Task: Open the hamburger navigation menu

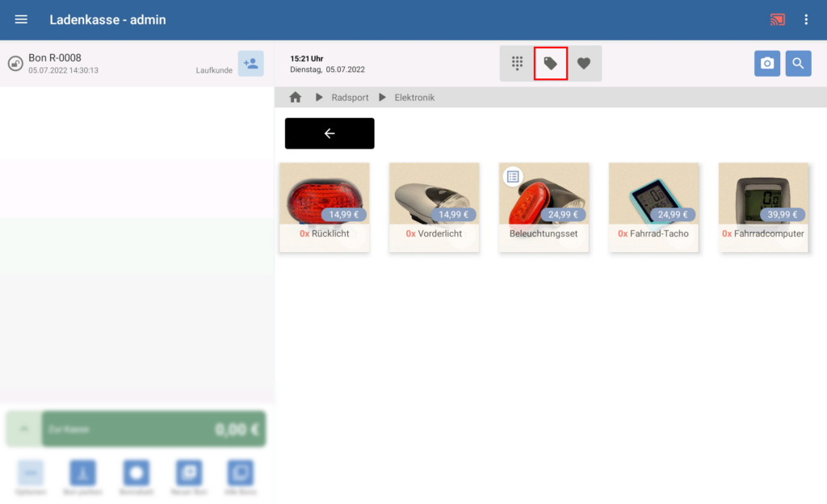Action: 21,19
